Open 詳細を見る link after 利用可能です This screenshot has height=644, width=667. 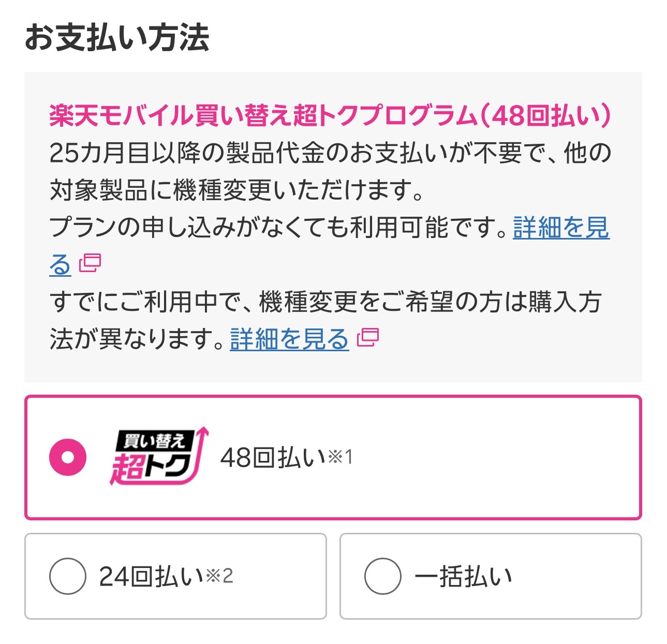coord(561,227)
